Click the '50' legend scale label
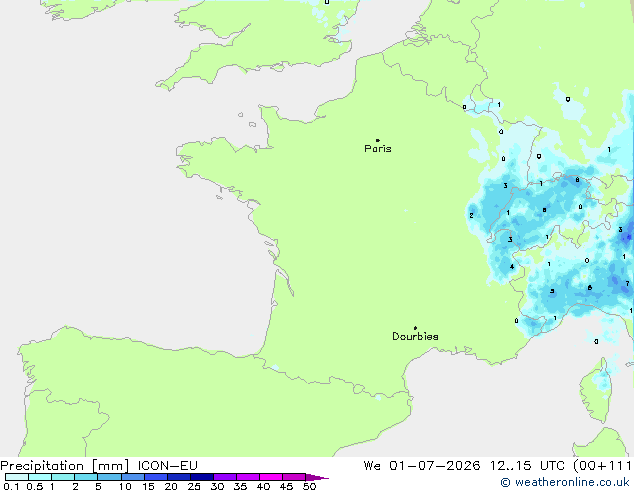The height and width of the screenshot is (490, 634). 309,486
